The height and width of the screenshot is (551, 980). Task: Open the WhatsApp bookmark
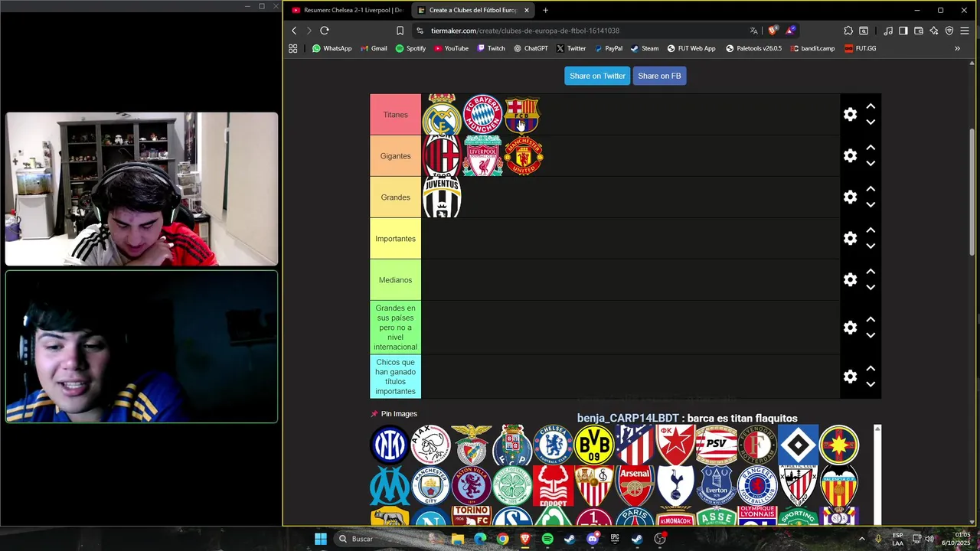point(332,48)
